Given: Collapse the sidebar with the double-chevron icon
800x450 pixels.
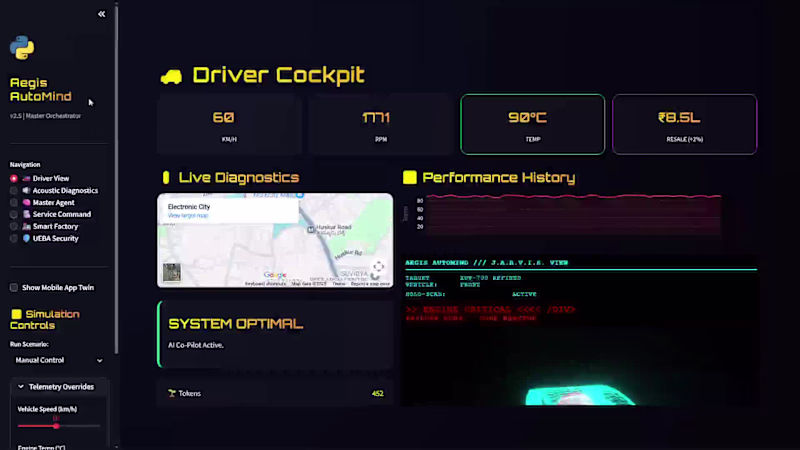Looking at the screenshot, I should click(x=102, y=14).
